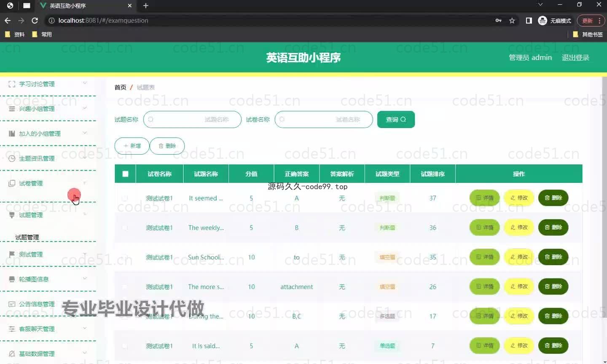Expand 学习讨论管理 menu
This screenshot has width=607, height=364.
(48, 84)
